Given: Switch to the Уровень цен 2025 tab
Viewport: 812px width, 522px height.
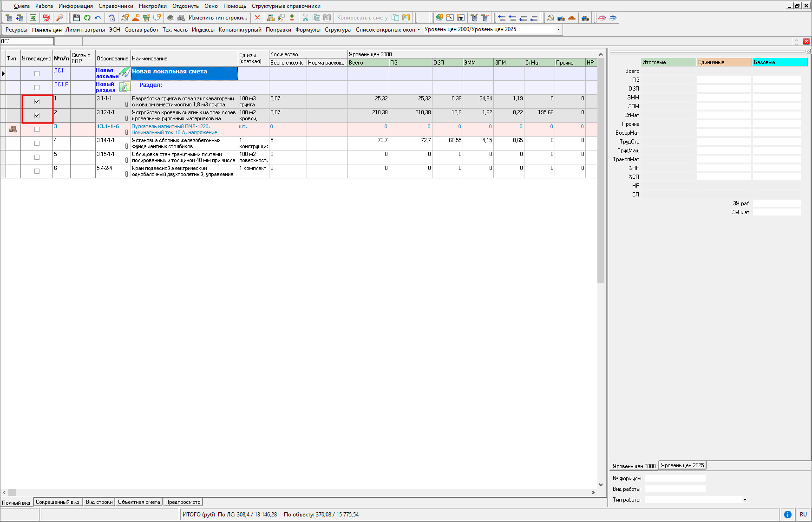Looking at the screenshot, I should coord(682,465).
